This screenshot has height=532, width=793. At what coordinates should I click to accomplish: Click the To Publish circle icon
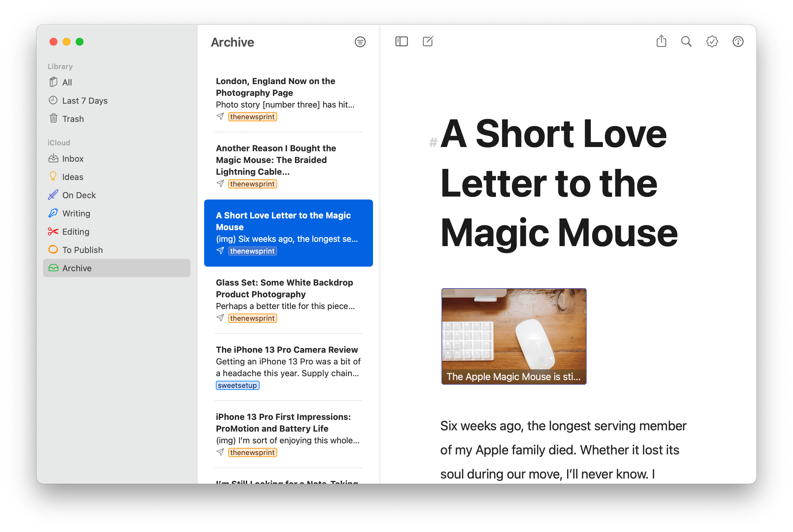[x=53, y=250]
